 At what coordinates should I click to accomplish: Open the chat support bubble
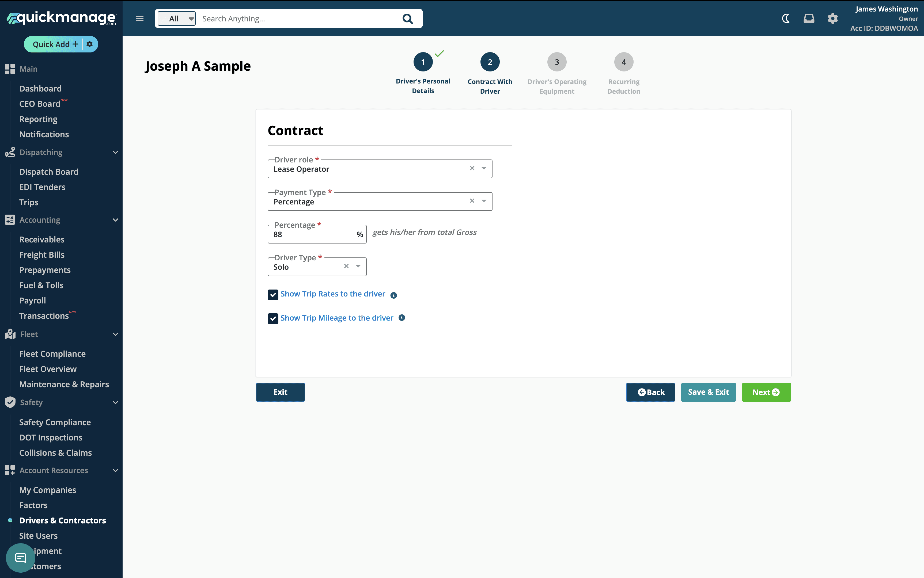(20, 558)
